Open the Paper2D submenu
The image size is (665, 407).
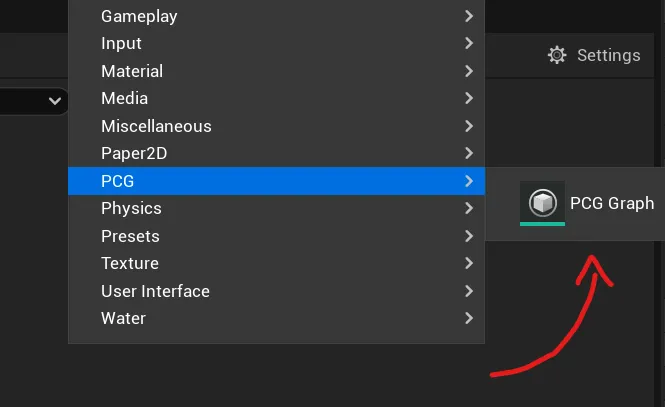pos(277,153)
